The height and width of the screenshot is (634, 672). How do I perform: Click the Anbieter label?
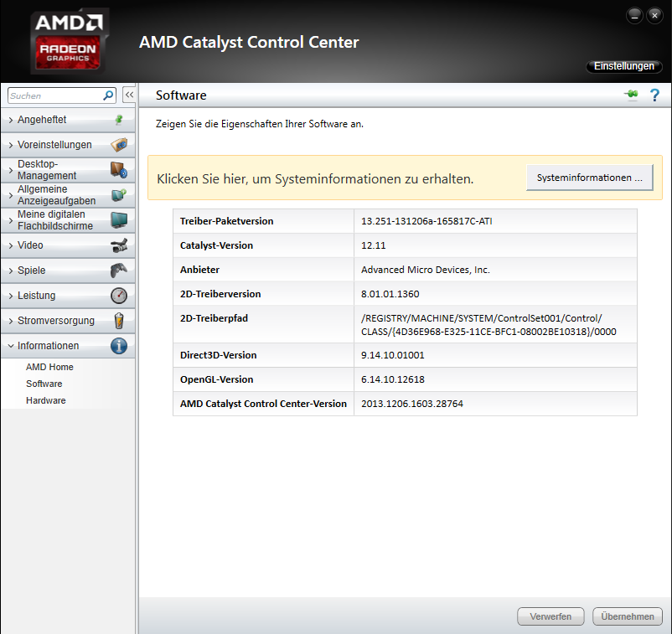pyautogui.click(x=199, y=270)
